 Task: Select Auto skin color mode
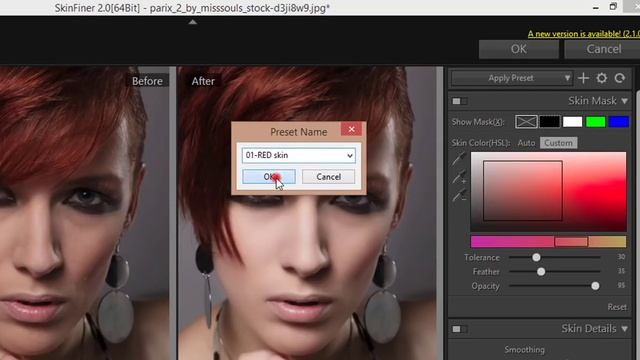tap(526, 143)
